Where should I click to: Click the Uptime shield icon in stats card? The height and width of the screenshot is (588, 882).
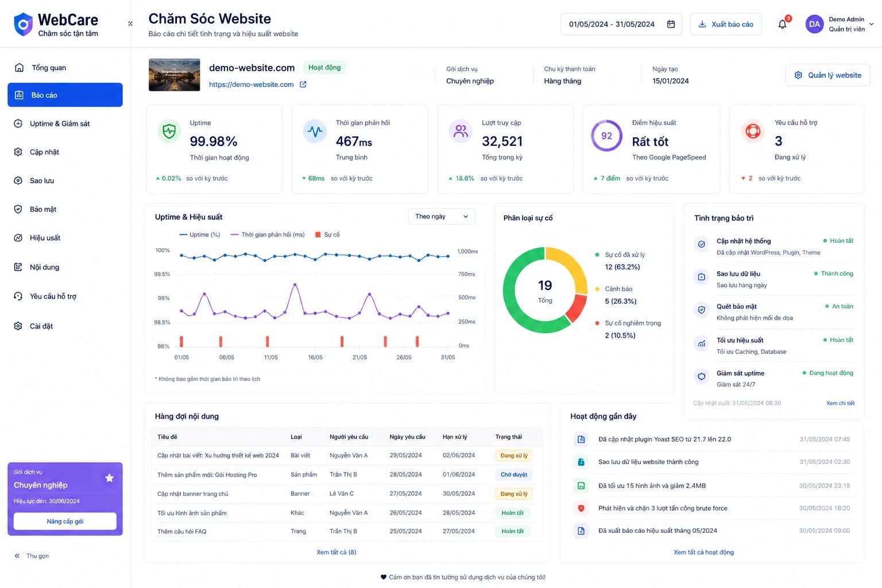(169, 131)
